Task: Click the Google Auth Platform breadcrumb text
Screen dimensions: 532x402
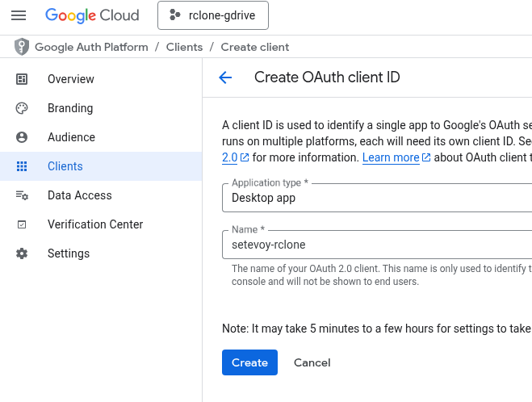Action: point(91,47)
